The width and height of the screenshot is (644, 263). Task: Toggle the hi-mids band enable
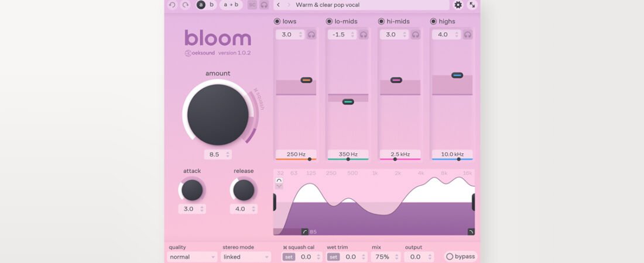coord(381,22)
